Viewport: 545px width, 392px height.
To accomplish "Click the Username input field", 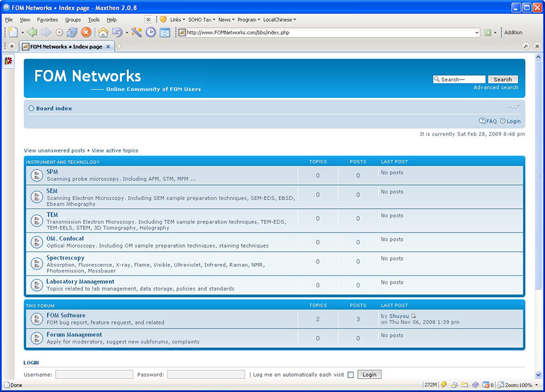I will point(94,374).
